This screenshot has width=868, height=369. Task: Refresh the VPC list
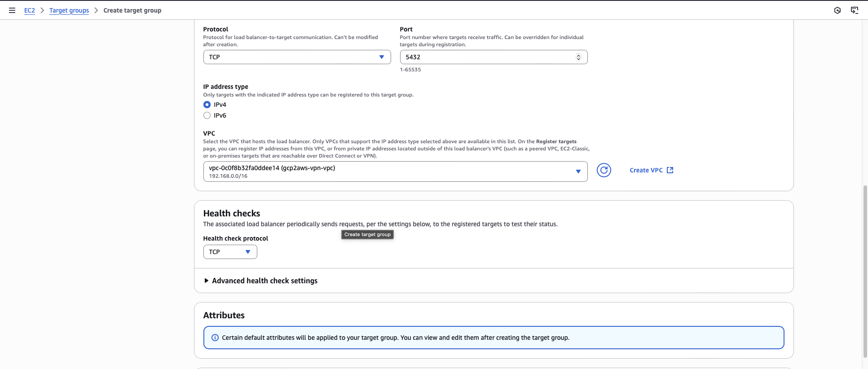click(x=604, y=170)
